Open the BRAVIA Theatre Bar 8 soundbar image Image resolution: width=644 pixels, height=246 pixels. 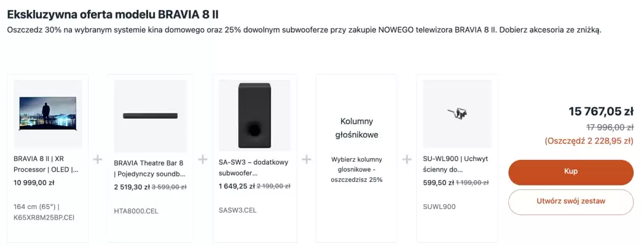(150, 116)
